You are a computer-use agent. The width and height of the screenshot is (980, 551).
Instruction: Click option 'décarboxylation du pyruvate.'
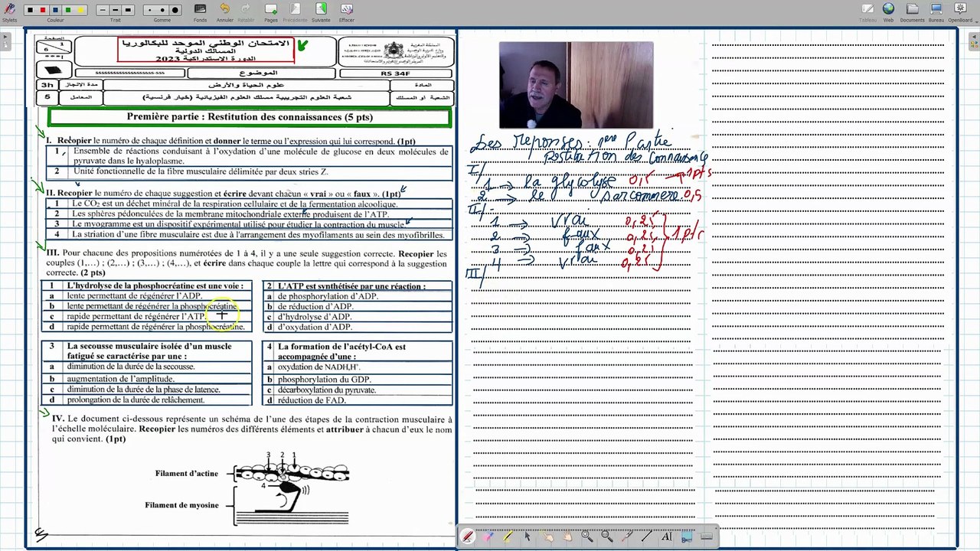tap(327, 390)
